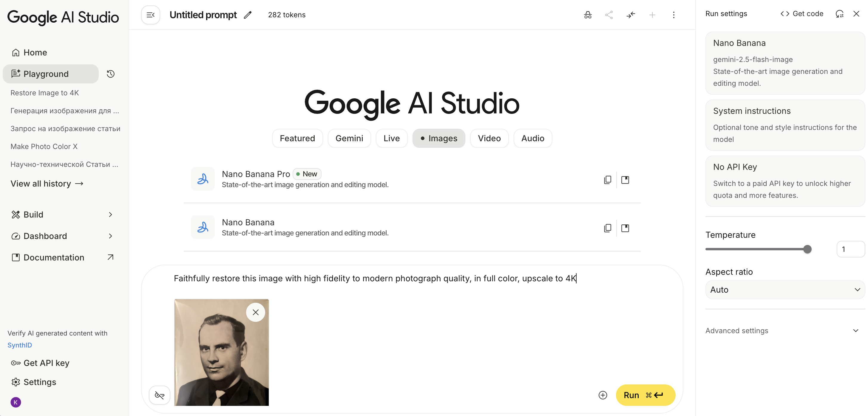Click the Get code button
868x416 pixels.
click(801, 14)
